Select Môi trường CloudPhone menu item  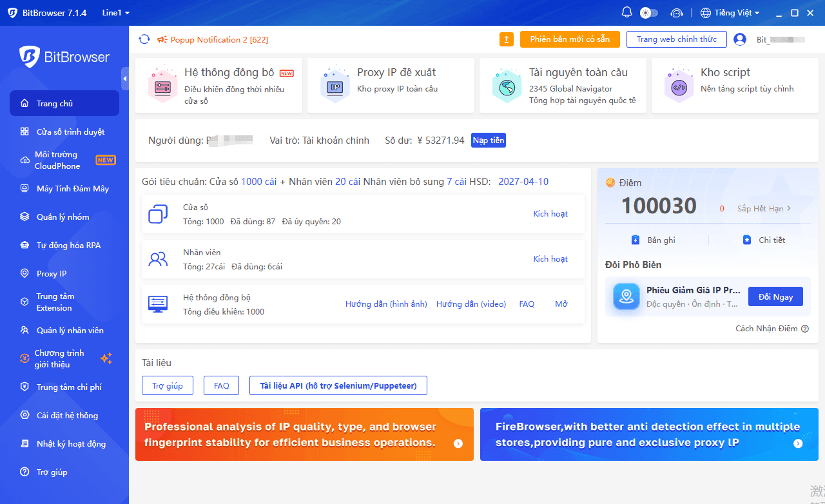tap(64, 160)
